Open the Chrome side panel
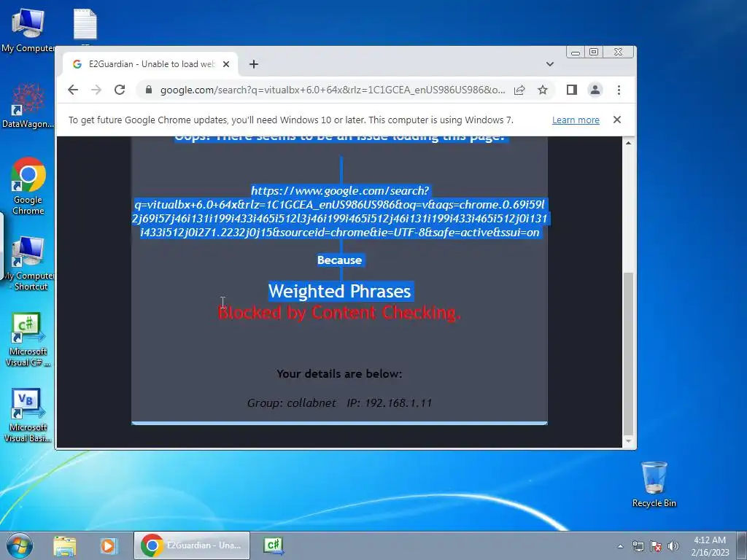This screenshot has width=747, height=560. tap(572, 90)
